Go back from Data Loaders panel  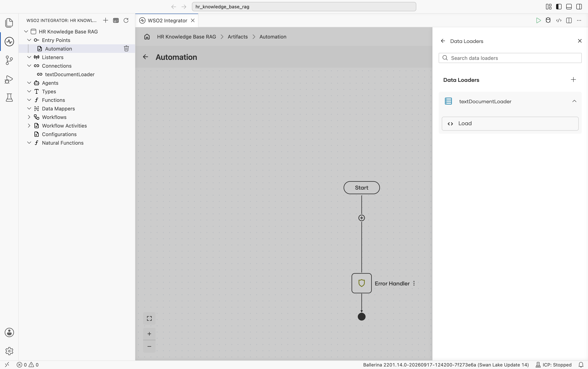443,41
